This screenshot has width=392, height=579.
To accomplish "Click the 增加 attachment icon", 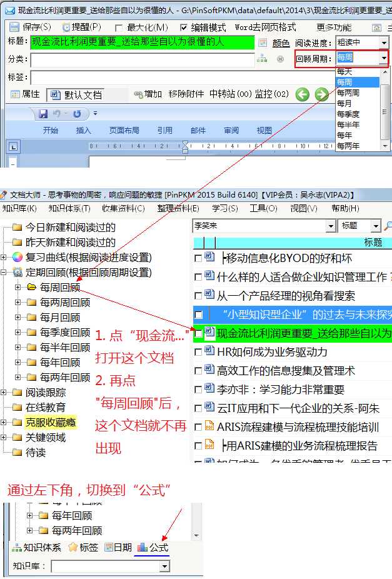I will [x=138, y=94].
